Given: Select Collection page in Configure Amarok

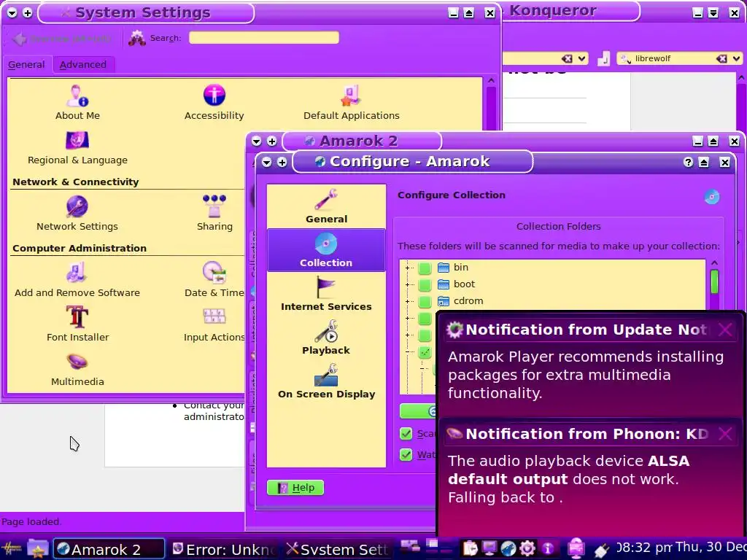Looking at the screenshot, I should point(326,250).
